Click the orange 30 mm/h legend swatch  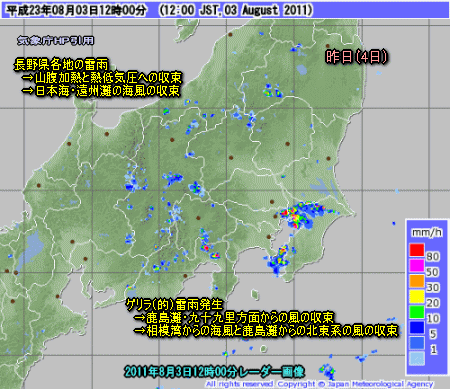[x=417, y=281]
